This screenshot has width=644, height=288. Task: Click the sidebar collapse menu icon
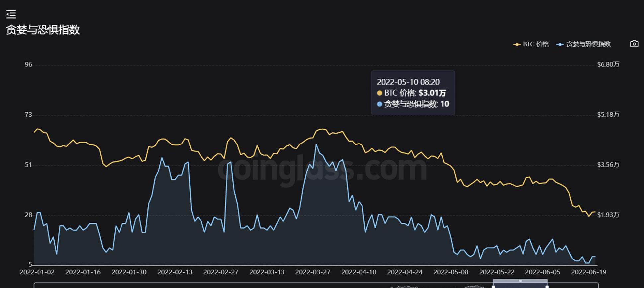(11, 14)
